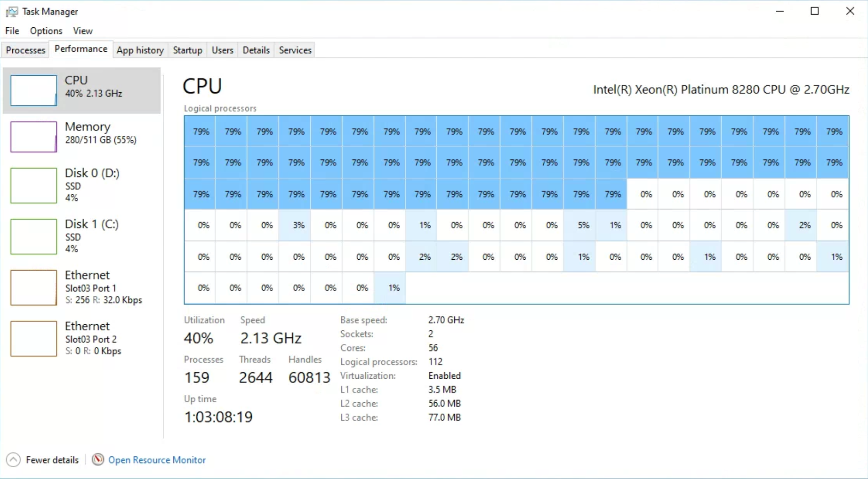This screenshot has height=479, width=868.
Task: Click the L3 cache value 77.0 MB
Action: pos(445,417)
